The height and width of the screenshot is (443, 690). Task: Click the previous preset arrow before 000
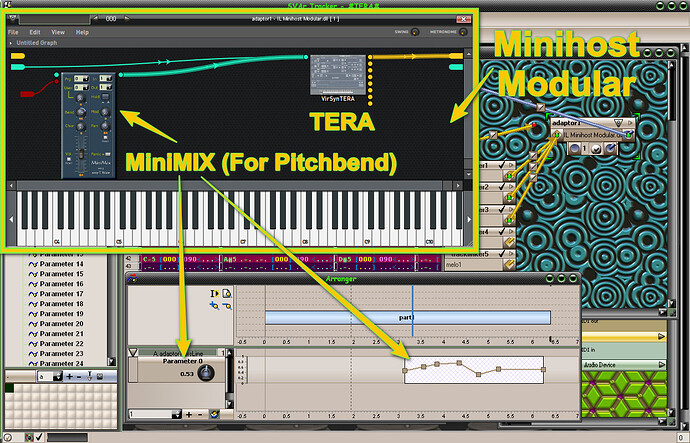[95, 19]
